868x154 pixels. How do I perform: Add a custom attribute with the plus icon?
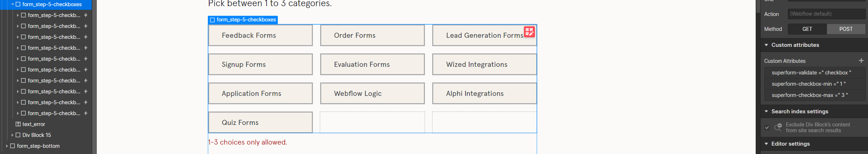point(861,61)
